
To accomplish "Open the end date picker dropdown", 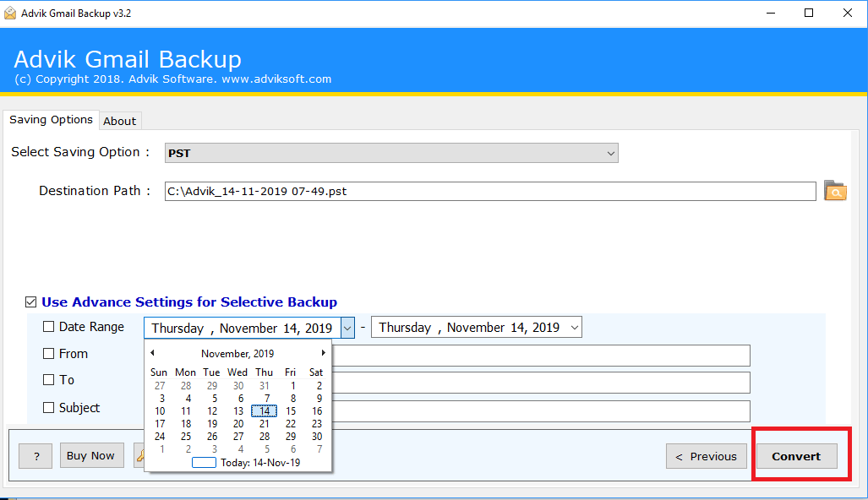I will (575, 328).
